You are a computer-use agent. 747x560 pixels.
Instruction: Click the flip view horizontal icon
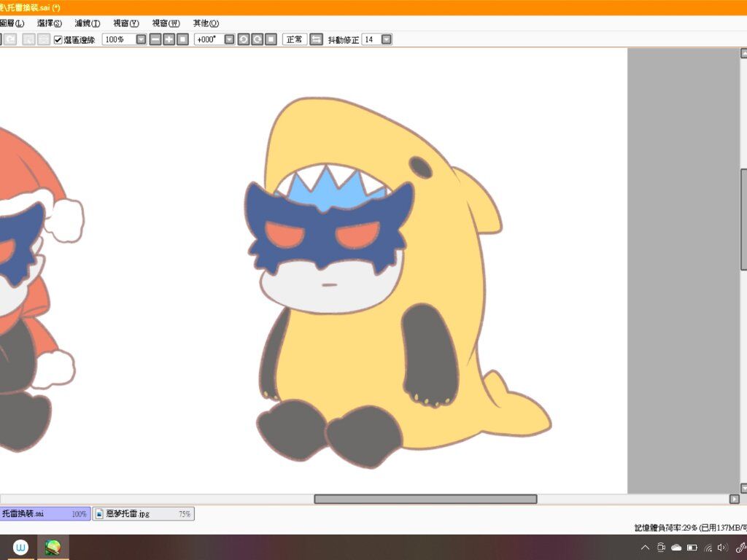(316, 39)
